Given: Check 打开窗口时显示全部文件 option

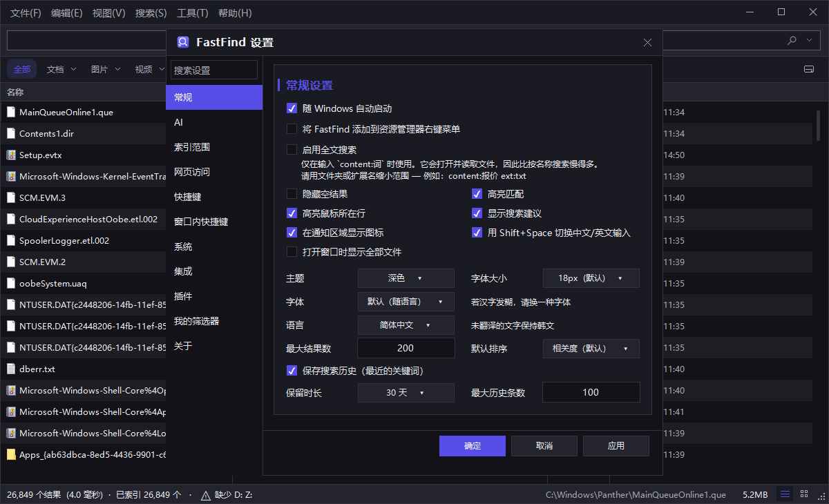Looking at the screenshot, I should coord(292,252).
